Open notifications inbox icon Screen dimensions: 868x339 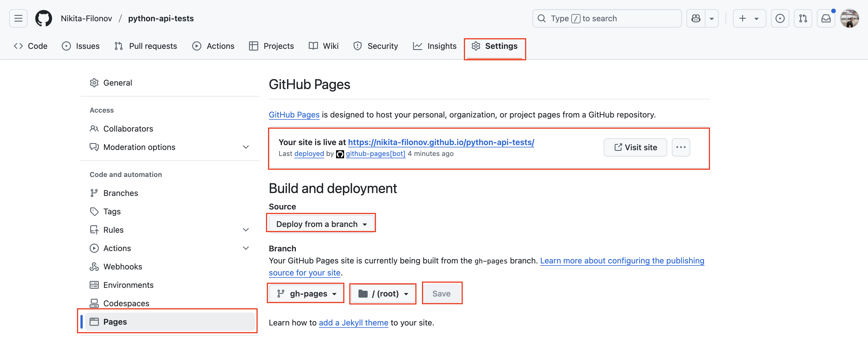tap(826, 18)
